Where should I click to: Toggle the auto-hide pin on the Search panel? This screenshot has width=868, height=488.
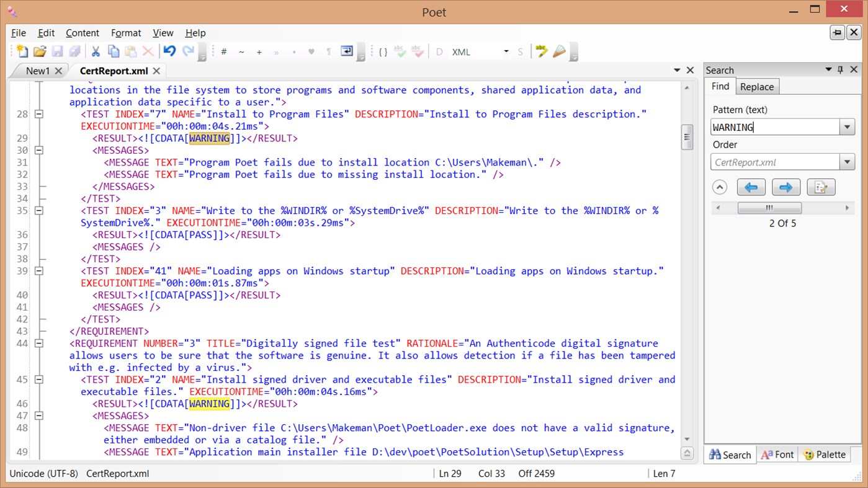[x=840, y=69]
